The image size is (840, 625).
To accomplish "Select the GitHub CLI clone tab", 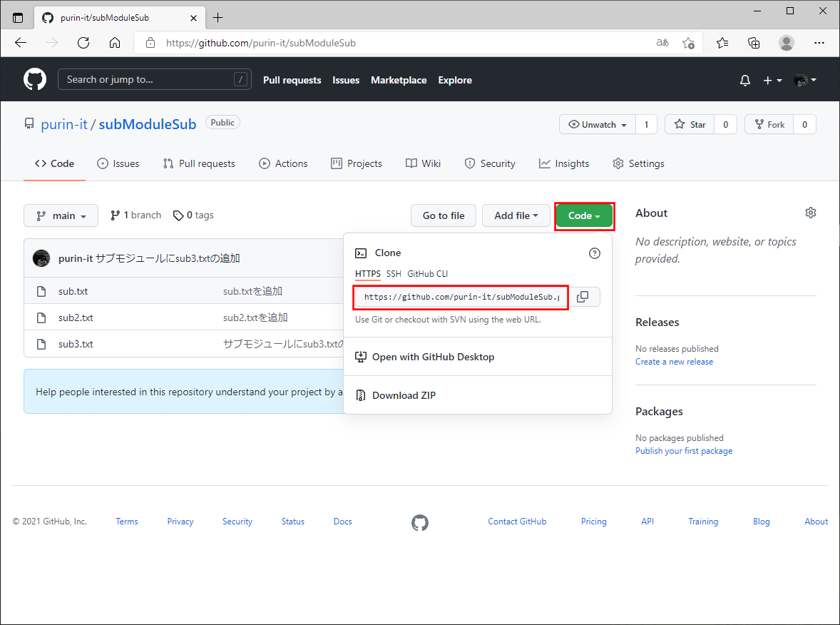I will (x=428, y=274).
